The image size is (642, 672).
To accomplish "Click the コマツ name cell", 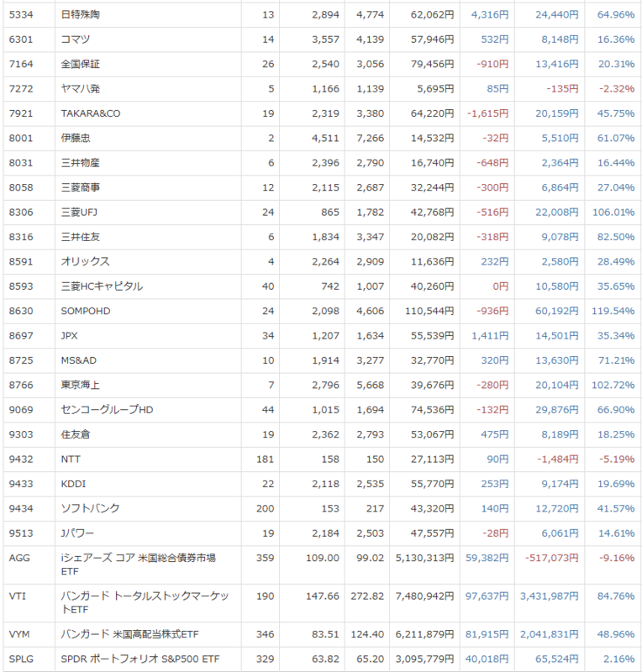I will (76, 39).
